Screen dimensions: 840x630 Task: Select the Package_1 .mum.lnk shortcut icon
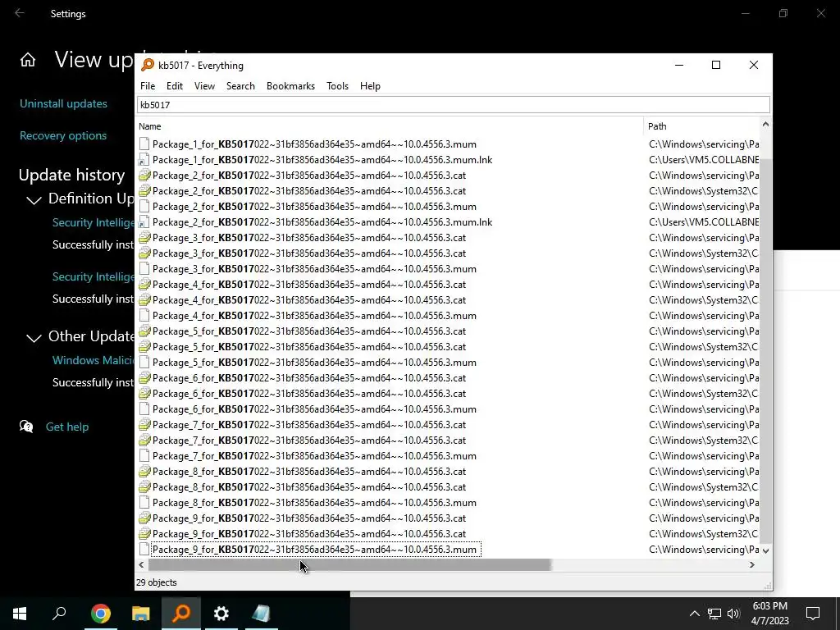(144, 160)
